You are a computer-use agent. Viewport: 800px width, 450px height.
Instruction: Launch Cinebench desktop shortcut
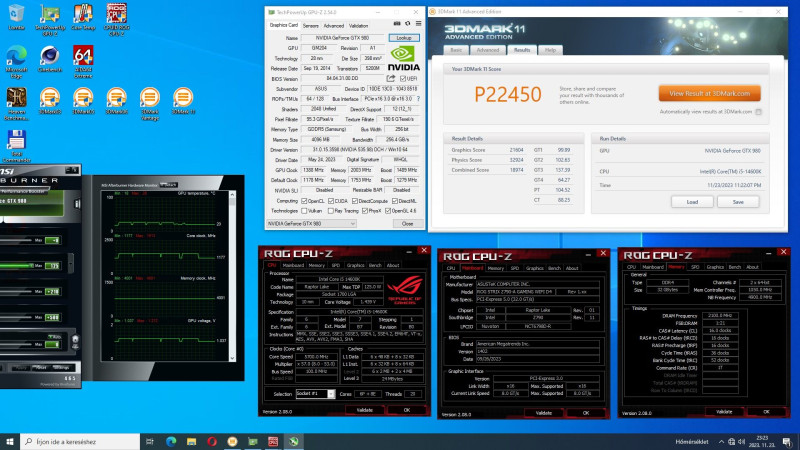coord(49,59)
